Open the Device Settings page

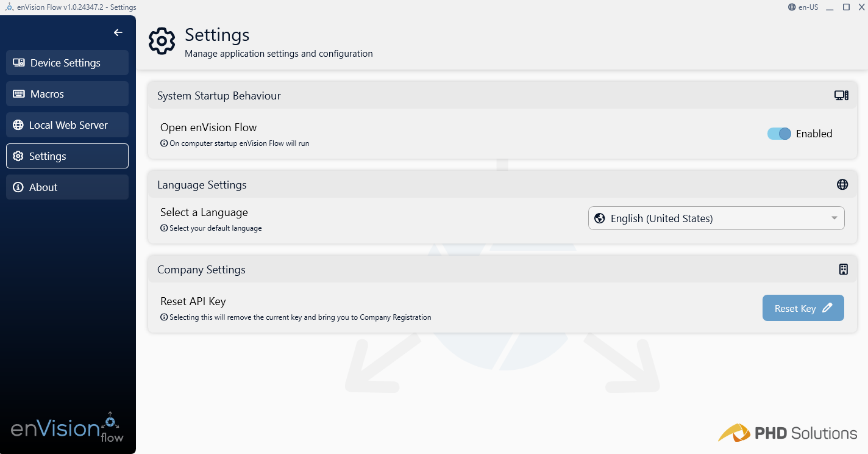click(x=67, y=63)
